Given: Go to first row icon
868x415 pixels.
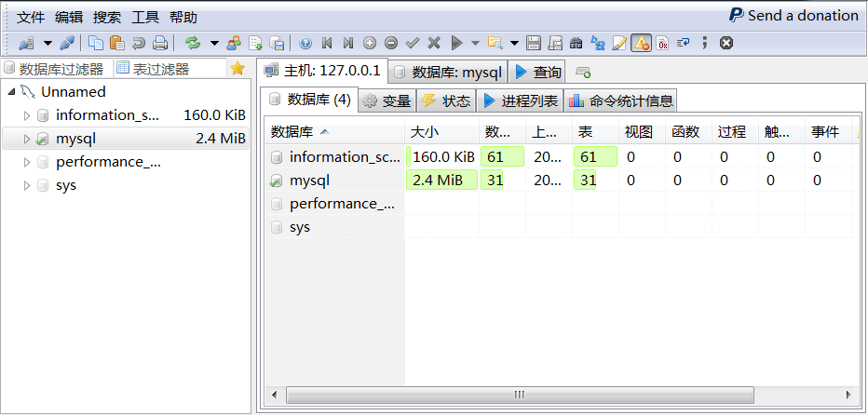Looking at the screenshot, I should point(327,43).
